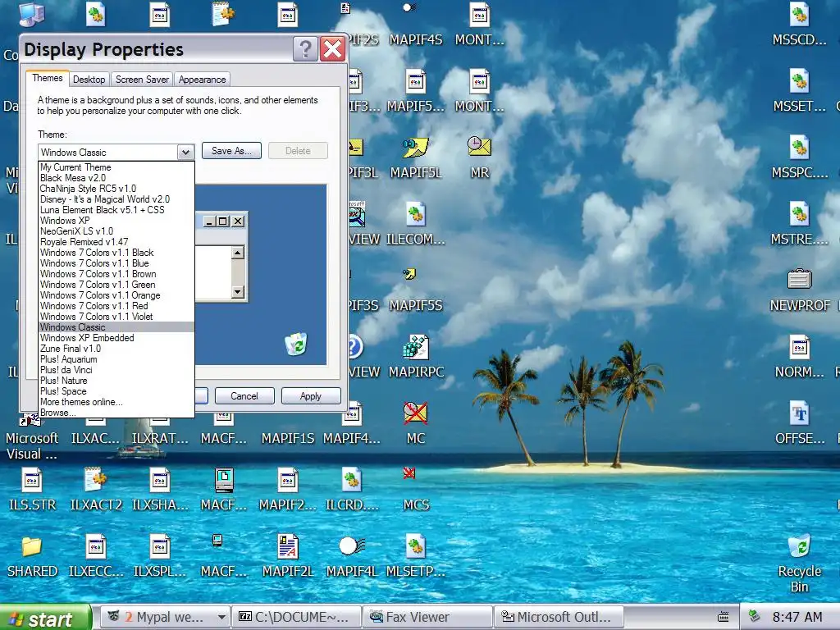Choose Black Mesa v2.0 theme
Image resolution: width=840 pixels, height=630 pixels.
pos(116,178)
